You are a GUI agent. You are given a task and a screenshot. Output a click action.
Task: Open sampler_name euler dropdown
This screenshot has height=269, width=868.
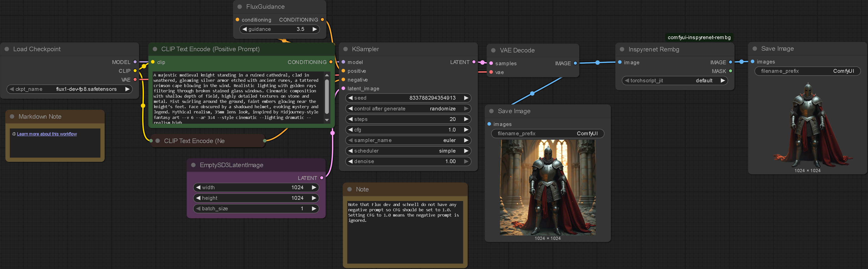point(409,140)
